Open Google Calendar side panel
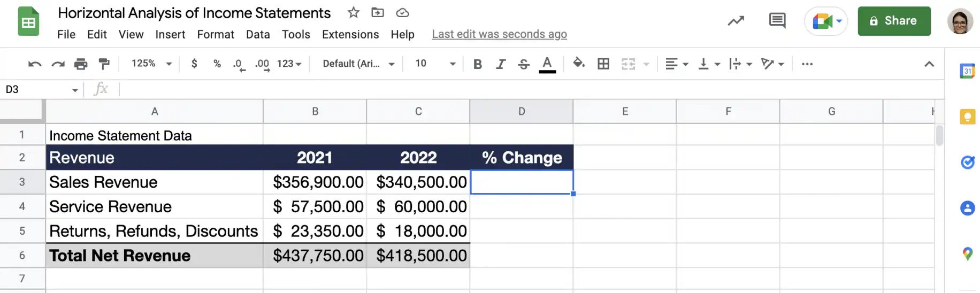Image resolution: width=980 pixels, height=293 pixels. coord(967,71)
